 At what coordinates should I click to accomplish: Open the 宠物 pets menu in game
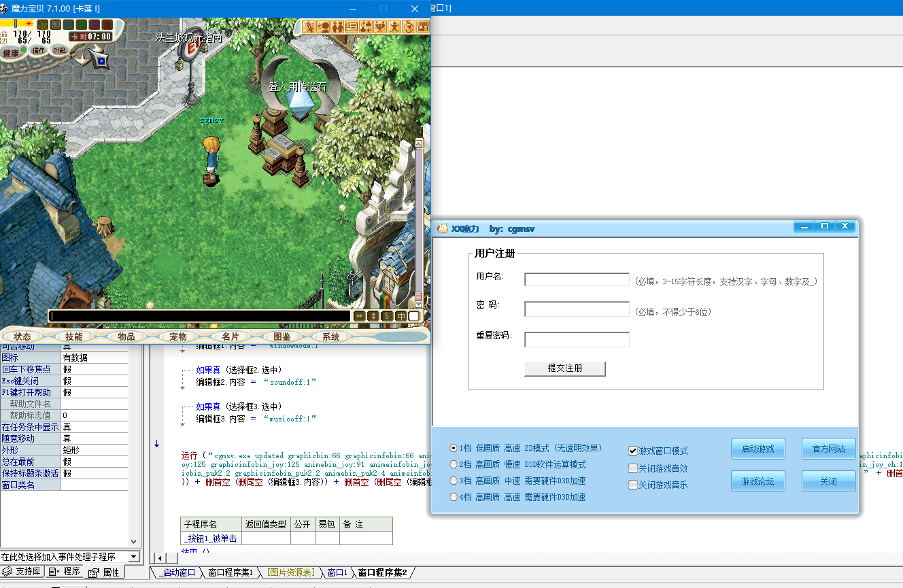(178, 336)
